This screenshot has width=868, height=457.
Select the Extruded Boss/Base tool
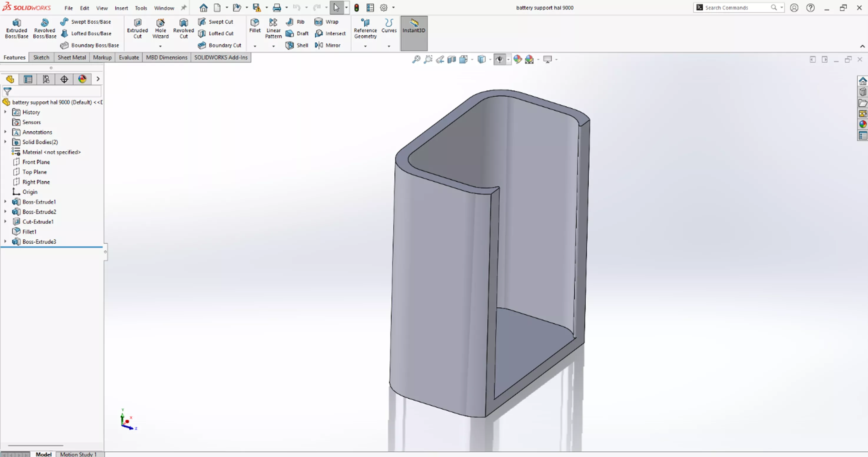16,28
